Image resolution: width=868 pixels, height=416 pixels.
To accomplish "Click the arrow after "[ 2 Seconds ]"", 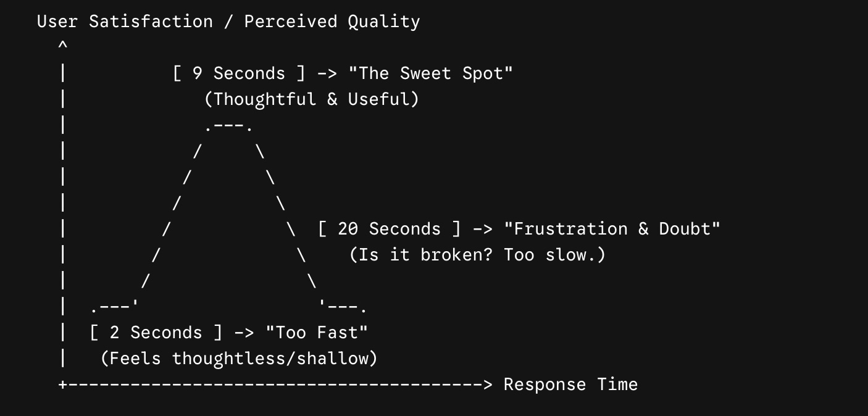I will pyautogui.click(x=244, y=333).
